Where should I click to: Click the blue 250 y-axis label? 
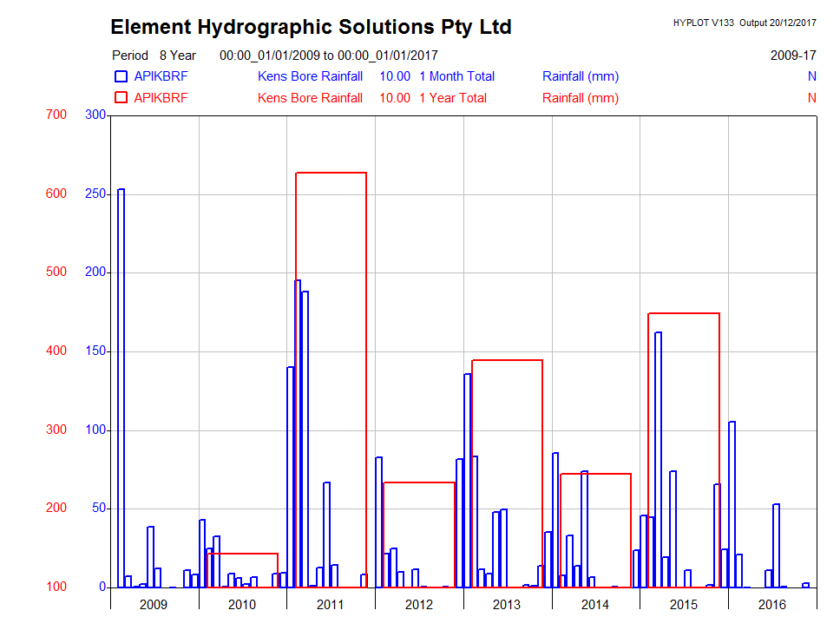tap(95, 194)
